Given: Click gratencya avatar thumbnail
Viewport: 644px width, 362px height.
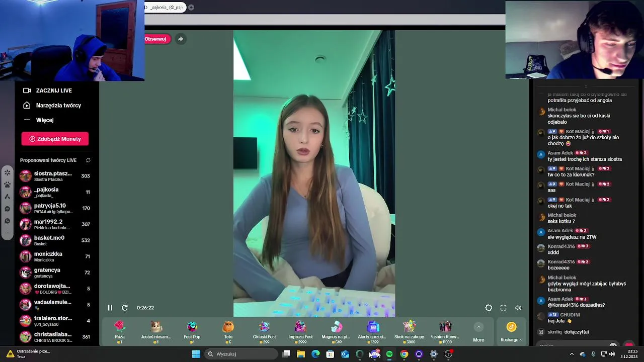Looking at the screenshot, I should (25, 273).
